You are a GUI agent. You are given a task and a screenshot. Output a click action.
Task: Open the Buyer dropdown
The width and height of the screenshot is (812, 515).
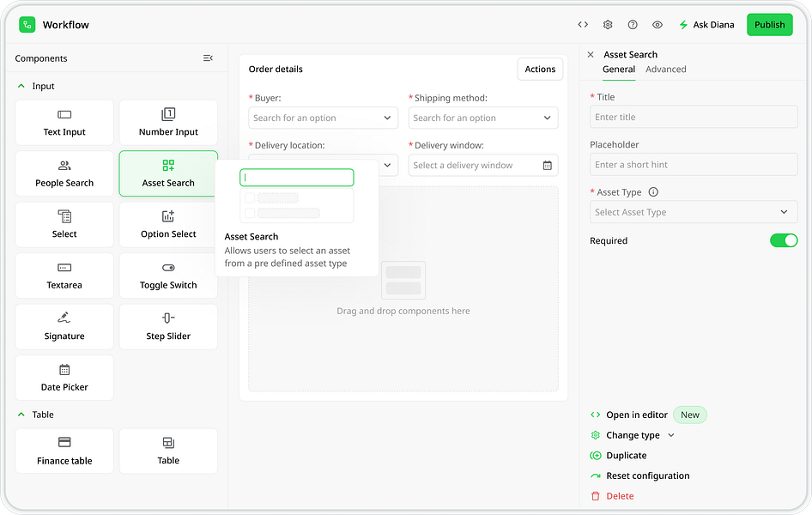tap(323, 118)
